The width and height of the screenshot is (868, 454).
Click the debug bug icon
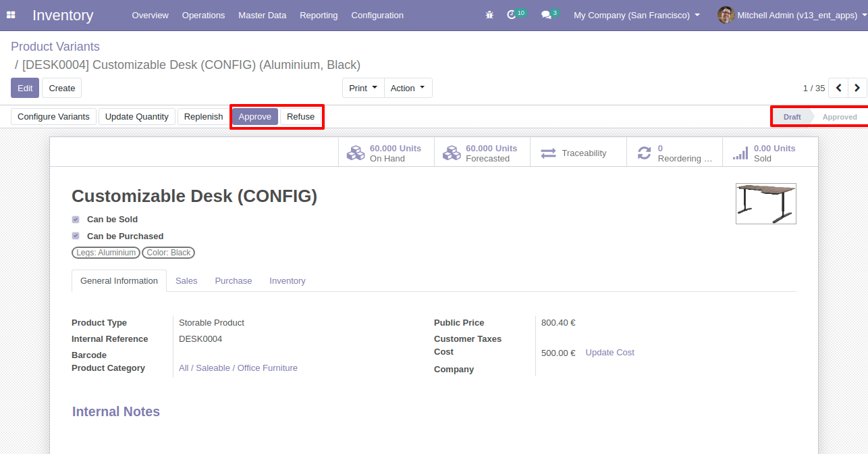coord(489,15)
